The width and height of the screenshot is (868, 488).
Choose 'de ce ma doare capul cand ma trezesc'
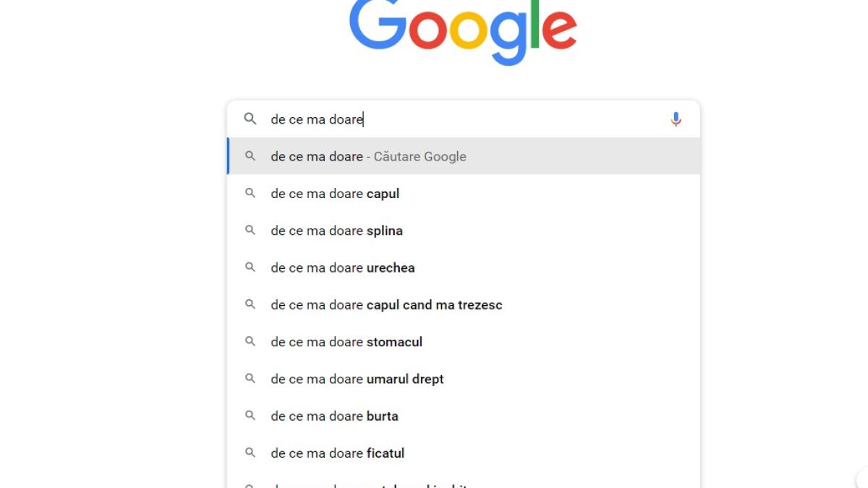coord(386,305)
